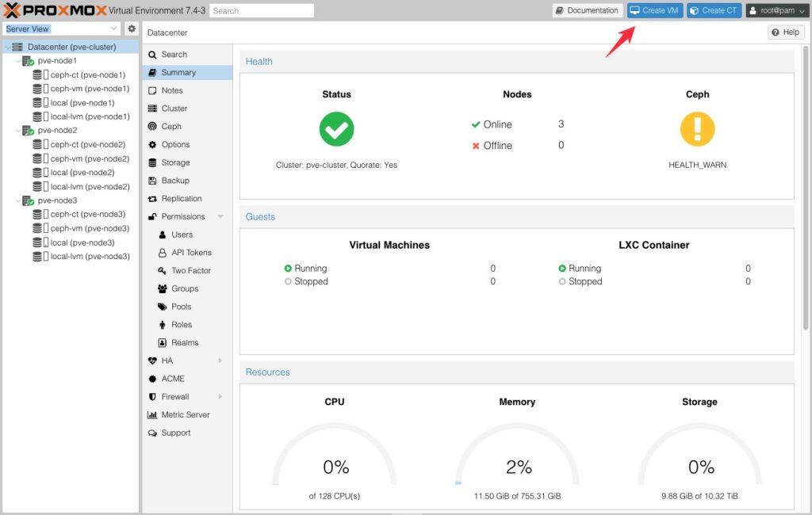
Task: Expand the HA submenu arrow
Action: [x=220, y=360]
